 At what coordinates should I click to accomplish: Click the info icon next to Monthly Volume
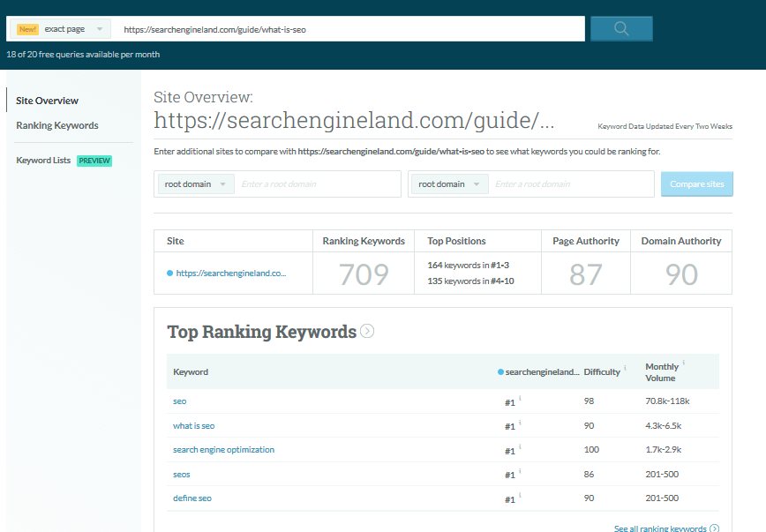[x=683, y=363]
